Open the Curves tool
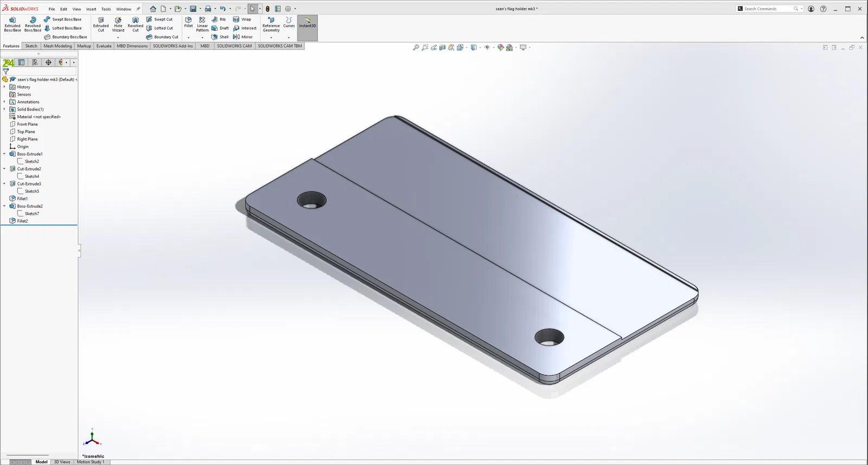Viewport: 868px width, 465px height. click(x=289, y=22)
